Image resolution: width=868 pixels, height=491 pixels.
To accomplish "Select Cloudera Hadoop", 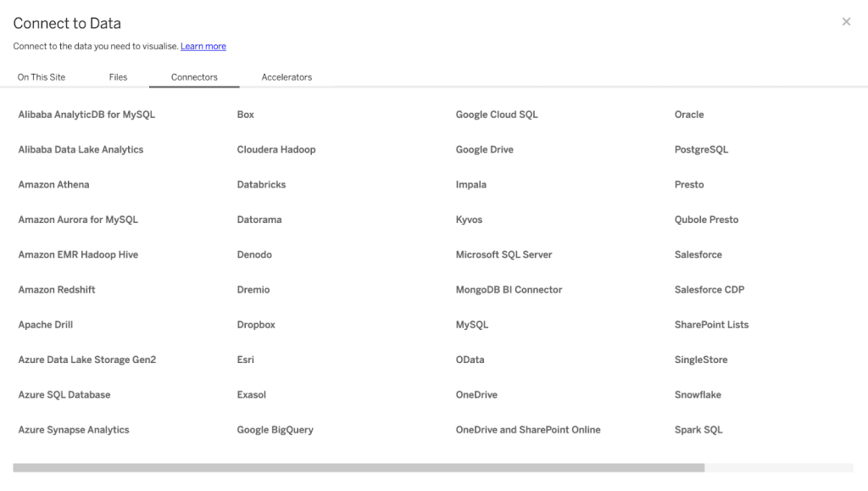I will [x=276, y=149].
